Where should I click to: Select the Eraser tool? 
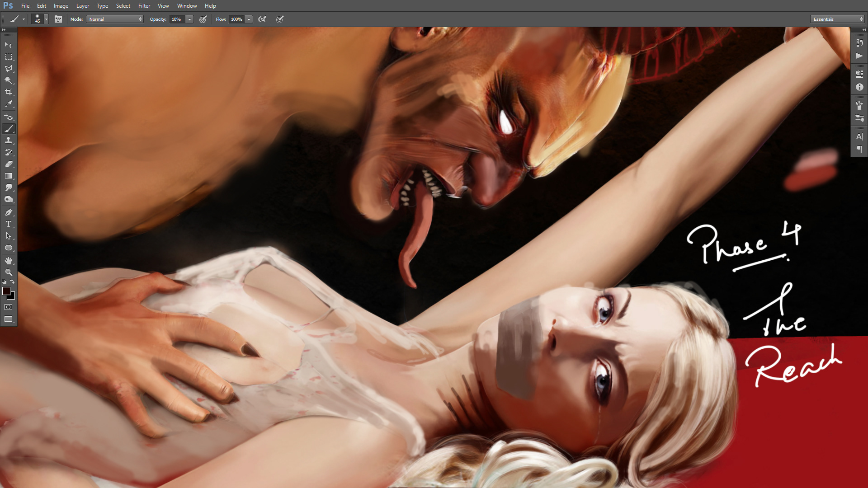[x=9, y=164]
